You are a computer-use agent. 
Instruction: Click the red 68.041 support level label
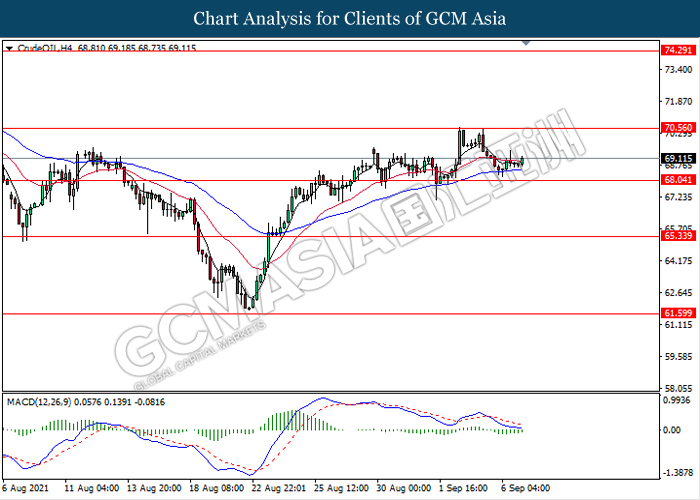[678, 180]
